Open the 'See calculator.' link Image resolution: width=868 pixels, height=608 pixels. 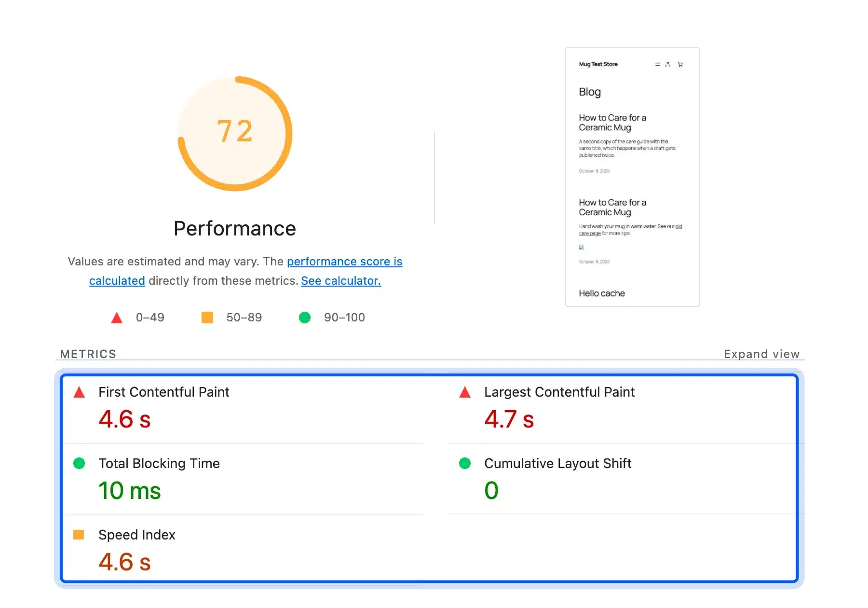341,281
